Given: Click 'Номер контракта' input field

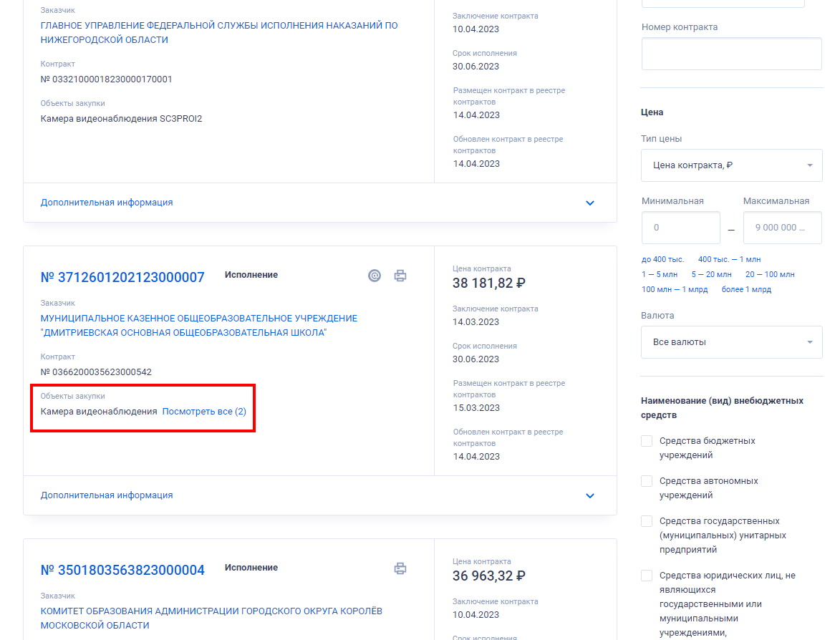Looking at the screenshot, I should [731, 54].
